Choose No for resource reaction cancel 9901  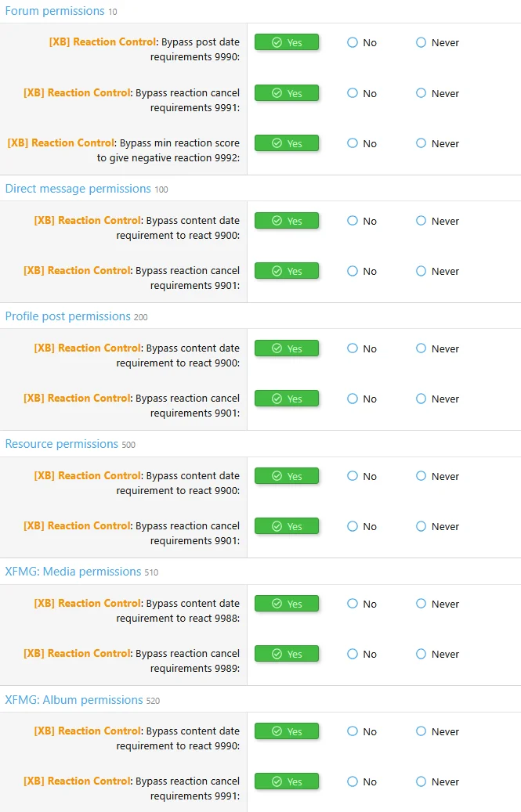353,526
